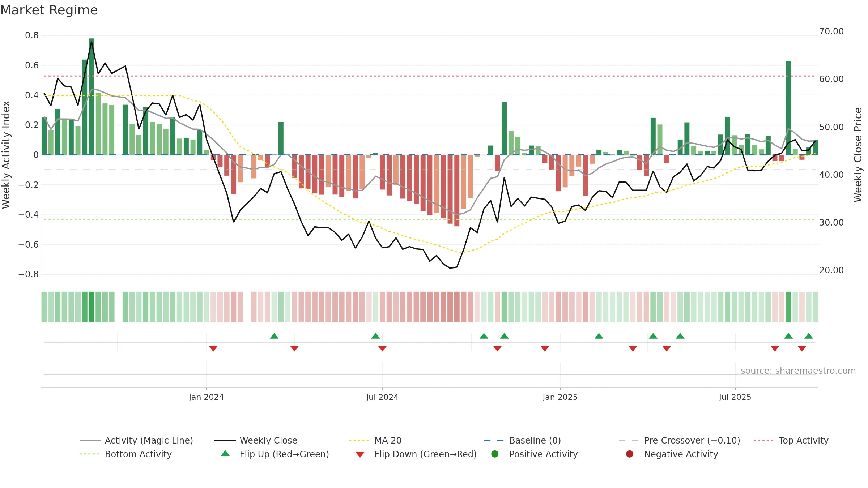Click the green flip-up marker just before Jul 2024

(376, 336)
